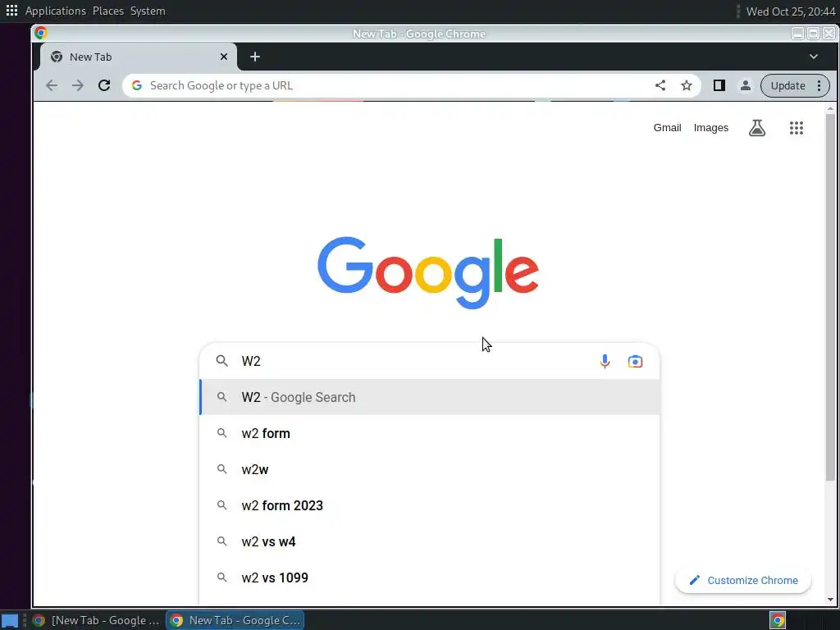Select the New Tab browser tab
Image resolution: width=840 pixels, height=630 pixels.
(x=138, y=57)
